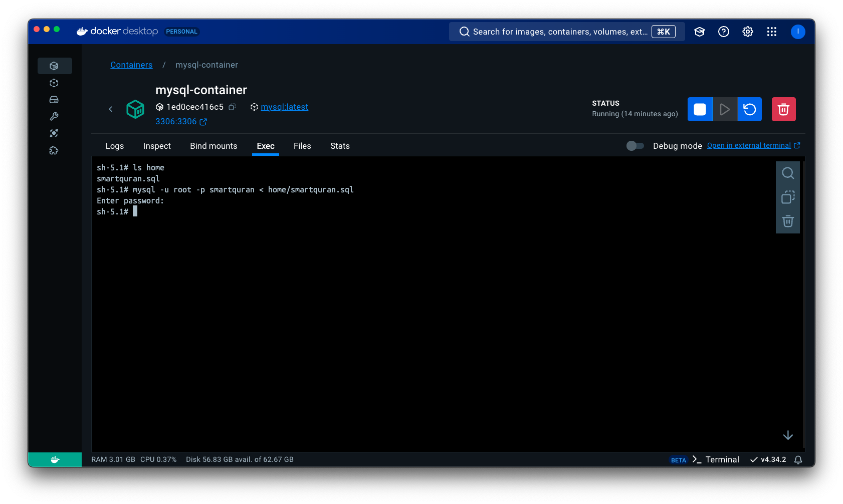The height and width of the screenshot is (504, 843).
Task: Stop the mysql-container
Action: tap(700, 109)
